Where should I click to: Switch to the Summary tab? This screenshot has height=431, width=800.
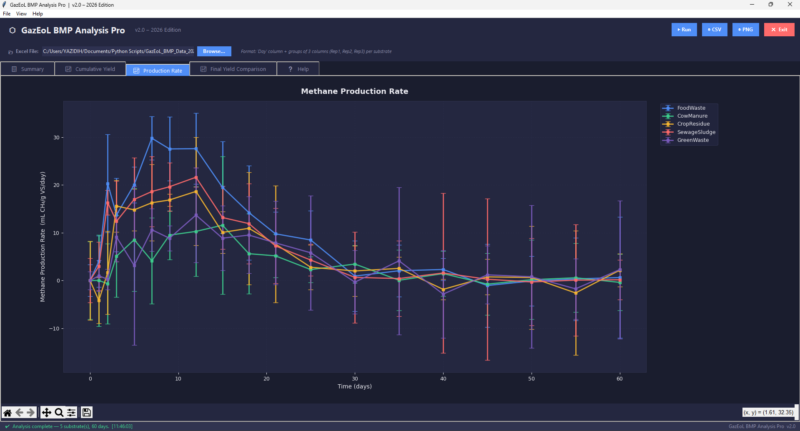coord(28,70)
